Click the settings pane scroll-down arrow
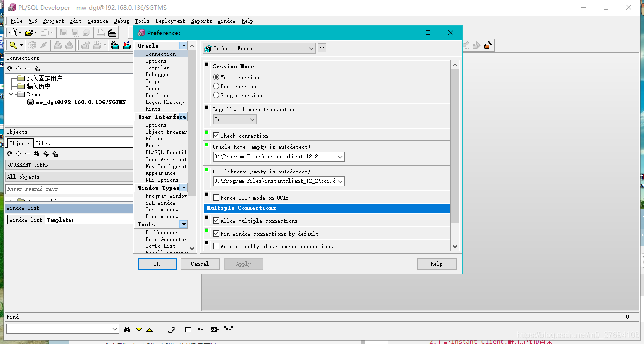The width and height of the screenshot is (644, 344). pyautogui.click(x=455, y=247)
